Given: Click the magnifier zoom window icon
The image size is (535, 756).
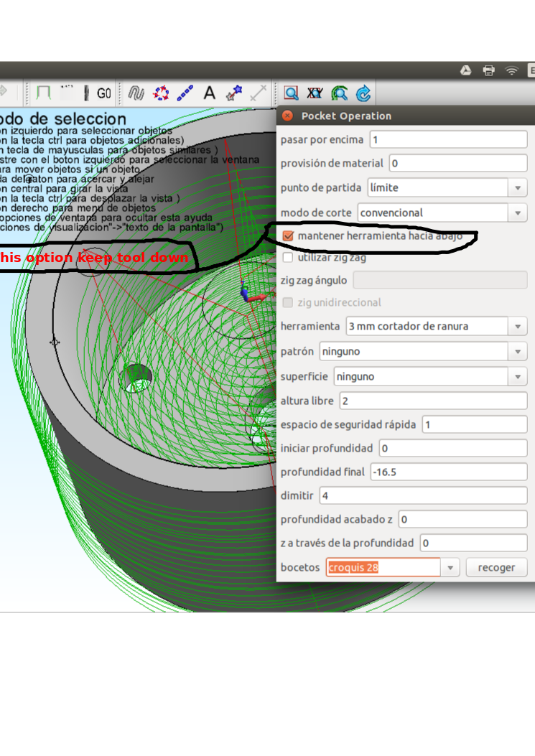Looking at the screenshot, I should pos(291,93).
